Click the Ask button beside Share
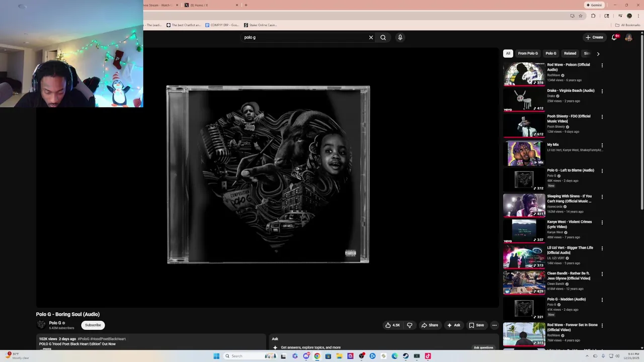This screenshot has width=644, height=362. click(x=453, y=325)
